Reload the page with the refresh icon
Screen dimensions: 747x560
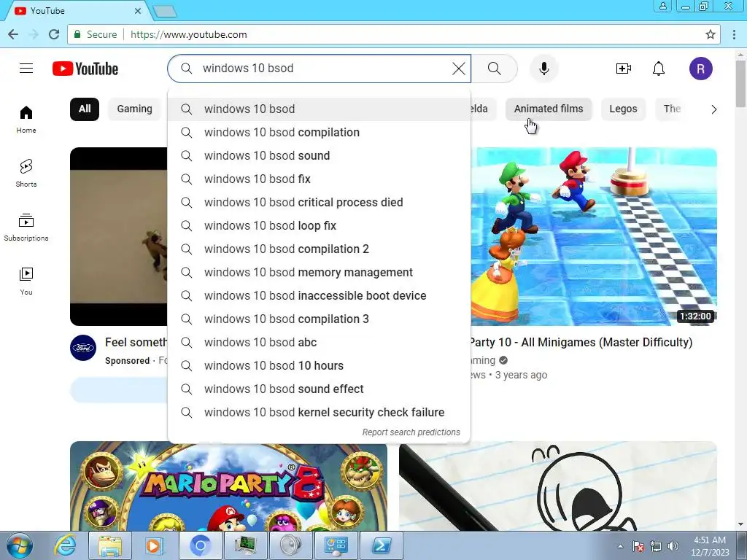[x=54, y=34]
